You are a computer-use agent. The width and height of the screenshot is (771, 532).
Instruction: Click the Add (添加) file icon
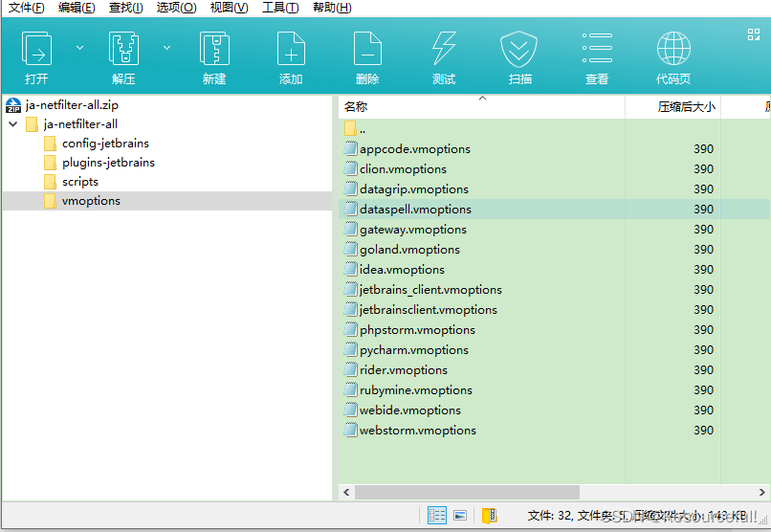[x=291, y=49]
